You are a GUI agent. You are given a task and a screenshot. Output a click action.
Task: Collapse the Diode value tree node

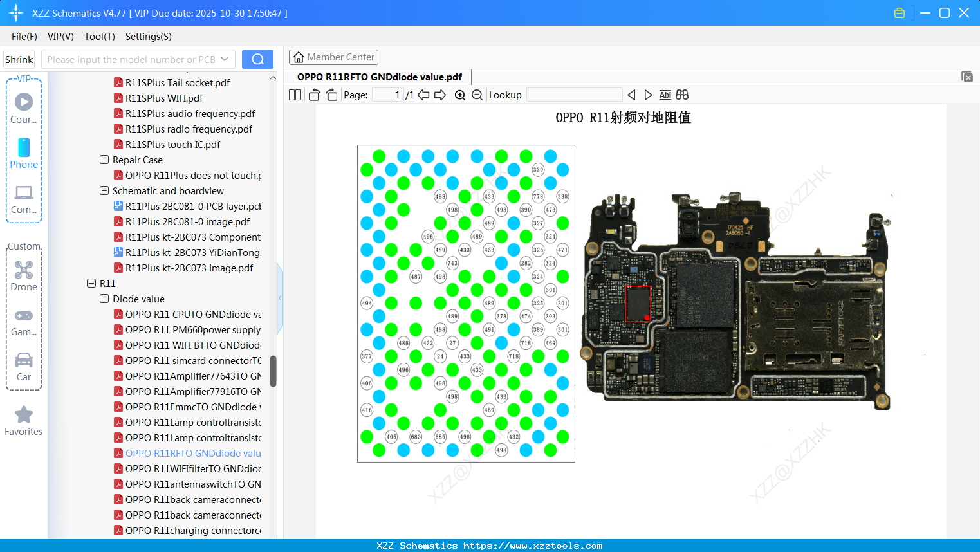(x=104, y=299)
